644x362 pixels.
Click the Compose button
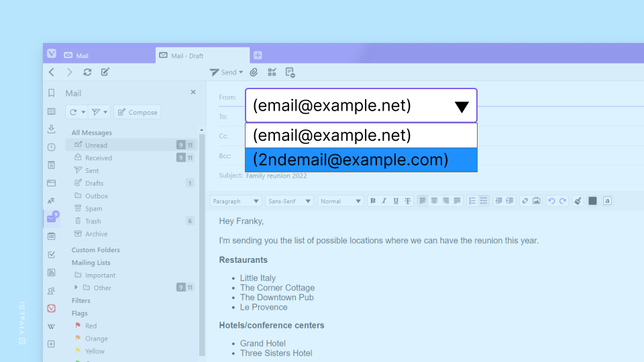click(x=138, y=112)
